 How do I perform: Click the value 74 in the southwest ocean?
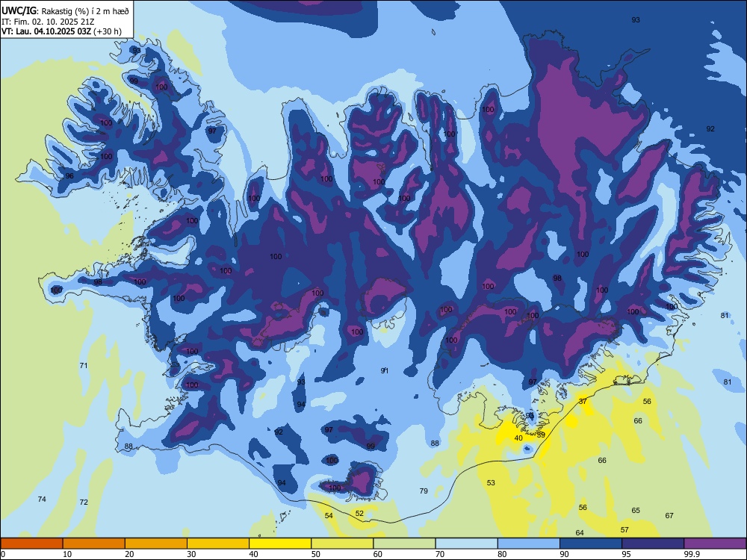pyautogui.click(x=42, y=499)
